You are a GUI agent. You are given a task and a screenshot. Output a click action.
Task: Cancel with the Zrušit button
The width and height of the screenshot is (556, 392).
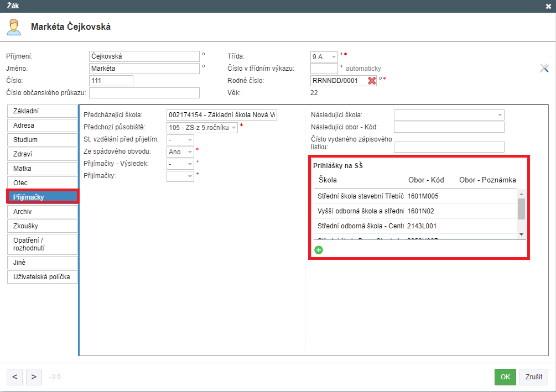pos(534,377)
